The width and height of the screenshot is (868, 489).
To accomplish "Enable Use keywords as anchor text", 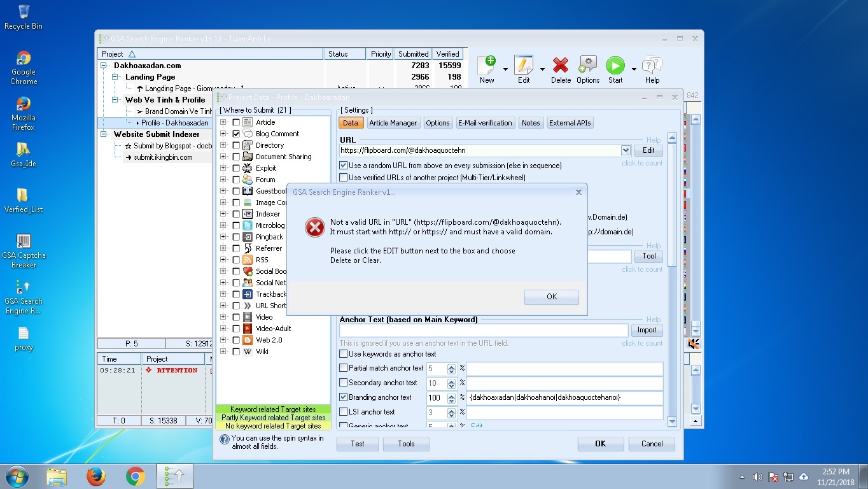I will (344, 354).
